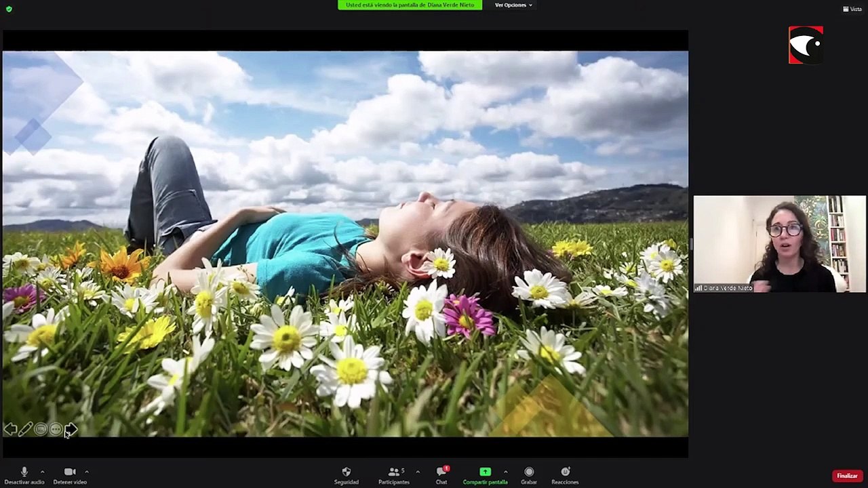Click the green encryption shield icon
The height and width of the screenshot is (488, 868).
(9, 9)
